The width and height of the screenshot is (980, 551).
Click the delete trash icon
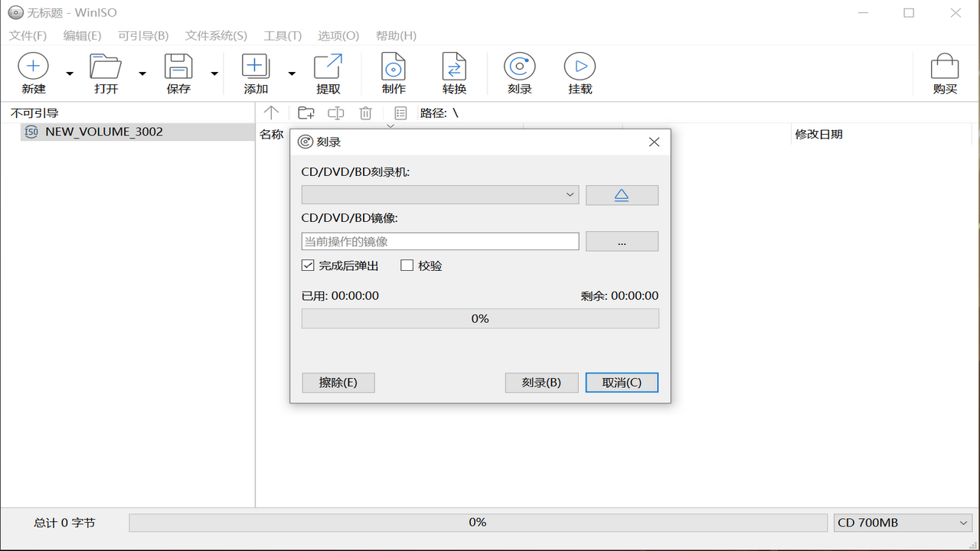click(x=365, y=112)
